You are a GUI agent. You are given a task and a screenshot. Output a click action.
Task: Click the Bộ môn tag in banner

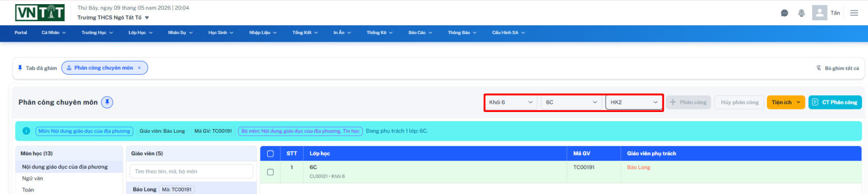[300, 131]
